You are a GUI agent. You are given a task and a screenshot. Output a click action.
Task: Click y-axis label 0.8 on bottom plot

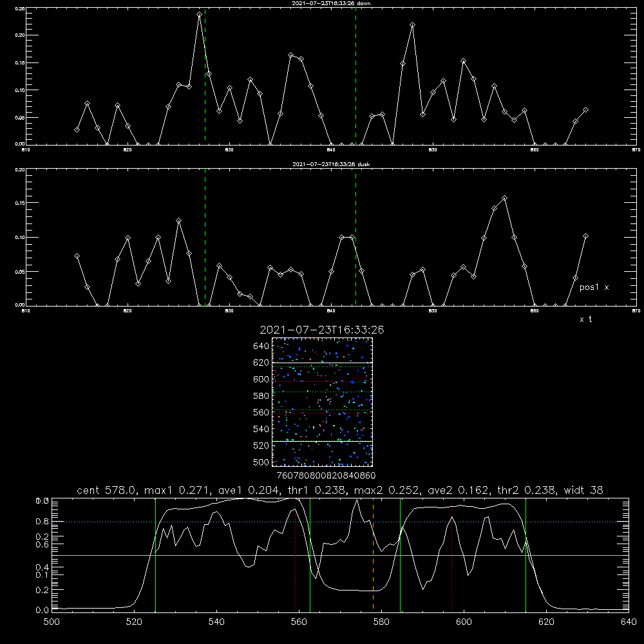[x=42, y=522]
